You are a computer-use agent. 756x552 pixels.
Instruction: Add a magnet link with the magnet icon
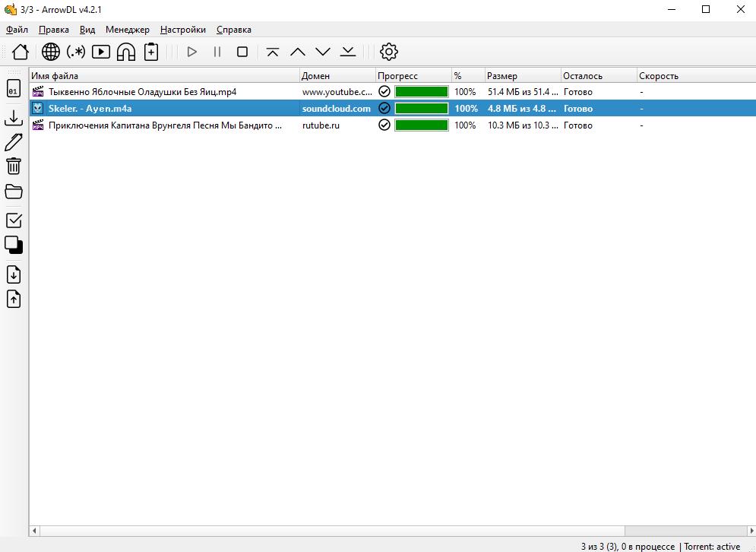coord(126,52)
